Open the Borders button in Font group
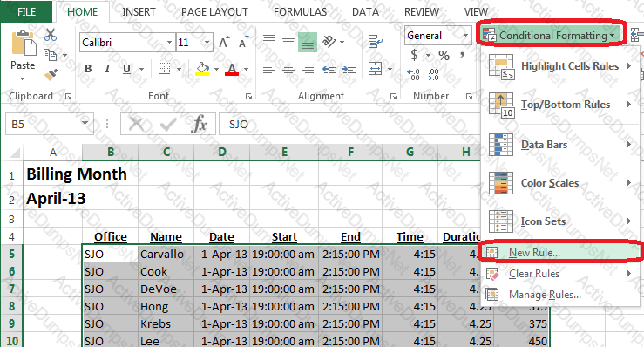 coord(165,68)
